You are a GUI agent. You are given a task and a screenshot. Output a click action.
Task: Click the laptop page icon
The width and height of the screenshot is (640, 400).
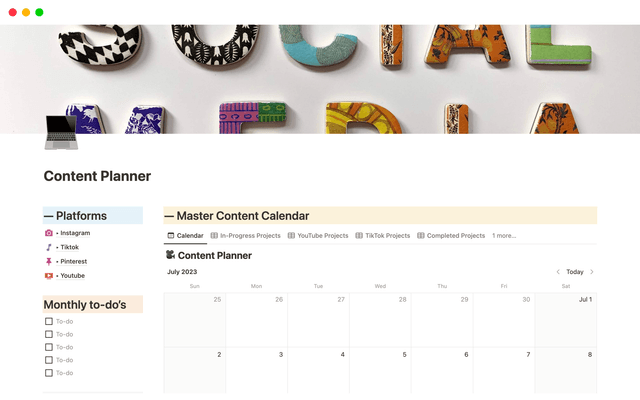pos(61,132)
